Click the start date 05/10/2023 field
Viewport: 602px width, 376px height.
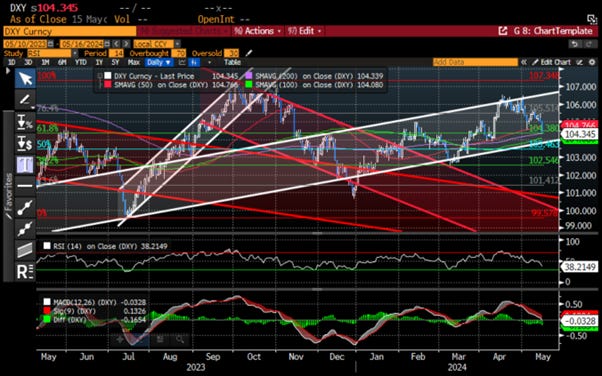[x=25, y=44]
